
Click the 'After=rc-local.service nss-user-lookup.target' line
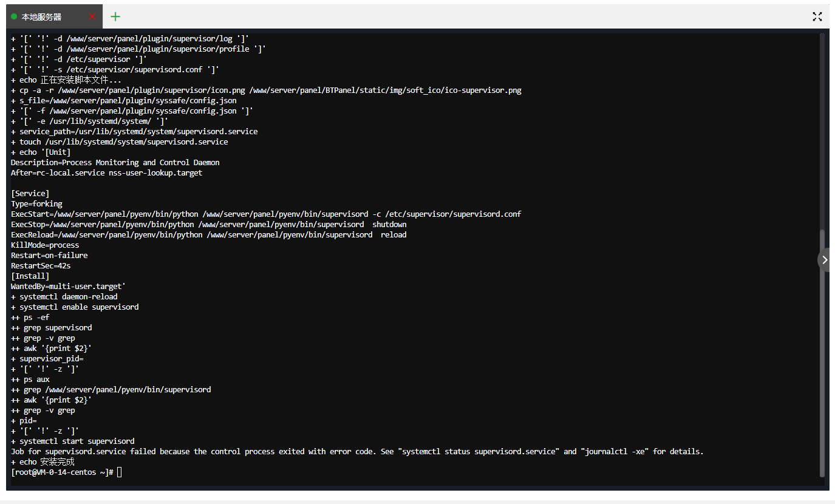pos(107,173)
